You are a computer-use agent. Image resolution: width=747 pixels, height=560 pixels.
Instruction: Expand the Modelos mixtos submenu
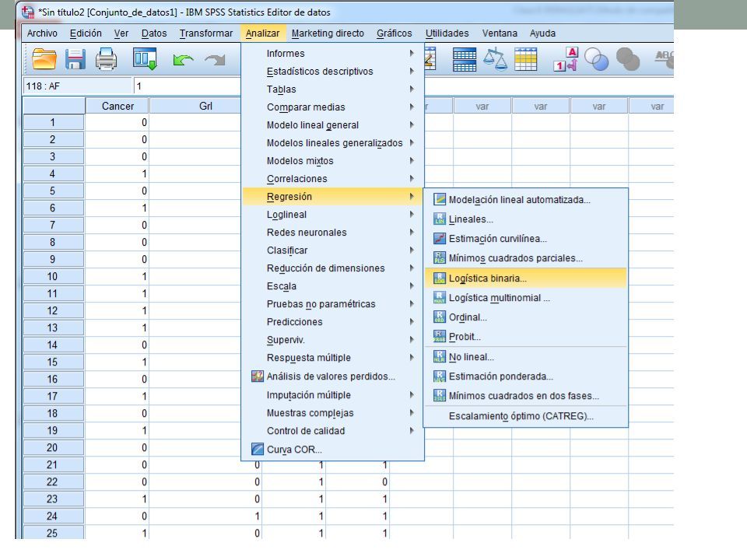[x=332, y=161]
